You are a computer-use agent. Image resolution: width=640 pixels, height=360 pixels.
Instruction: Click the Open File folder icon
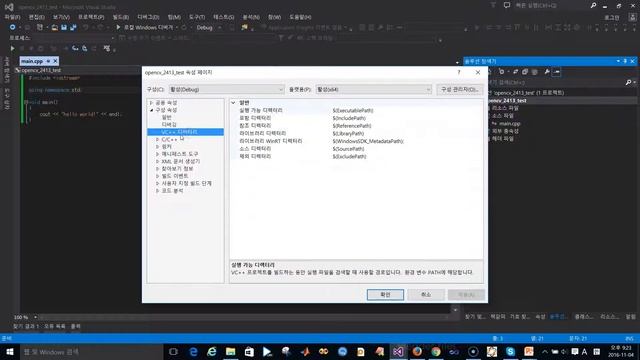(54, 27)
